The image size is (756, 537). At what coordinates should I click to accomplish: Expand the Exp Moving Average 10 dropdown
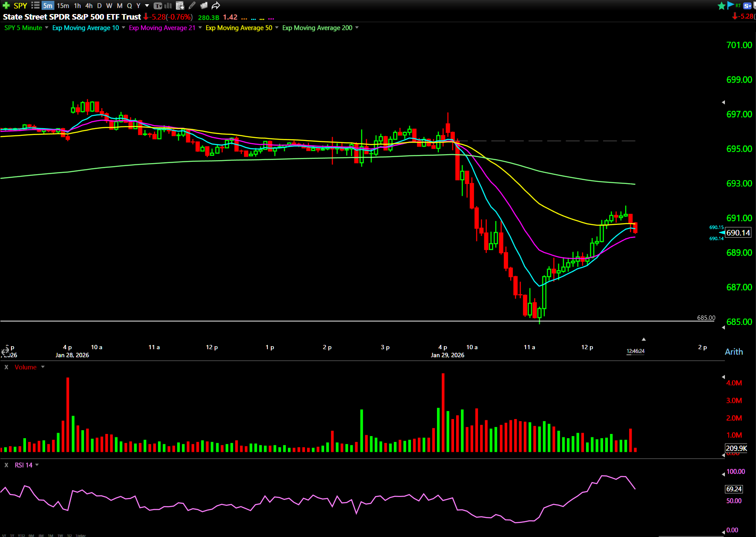coord(124,28)
